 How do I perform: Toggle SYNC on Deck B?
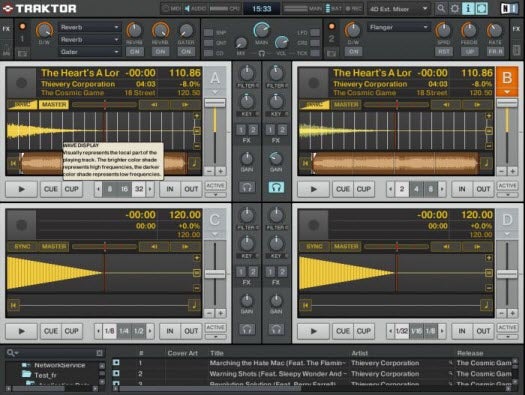click(314, 105)
